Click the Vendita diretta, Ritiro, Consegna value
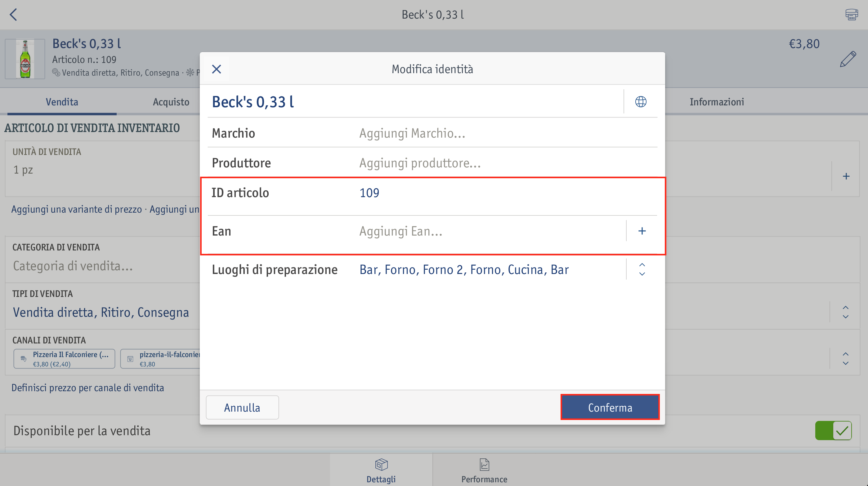868x486 pixels. pyautogui.click(x=101, y=312)
